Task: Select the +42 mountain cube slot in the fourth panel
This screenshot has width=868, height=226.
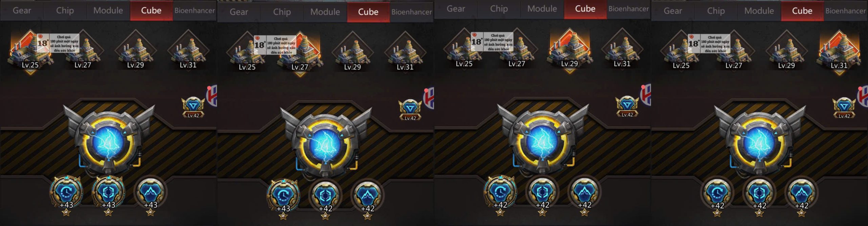Action: coord(801,197)
